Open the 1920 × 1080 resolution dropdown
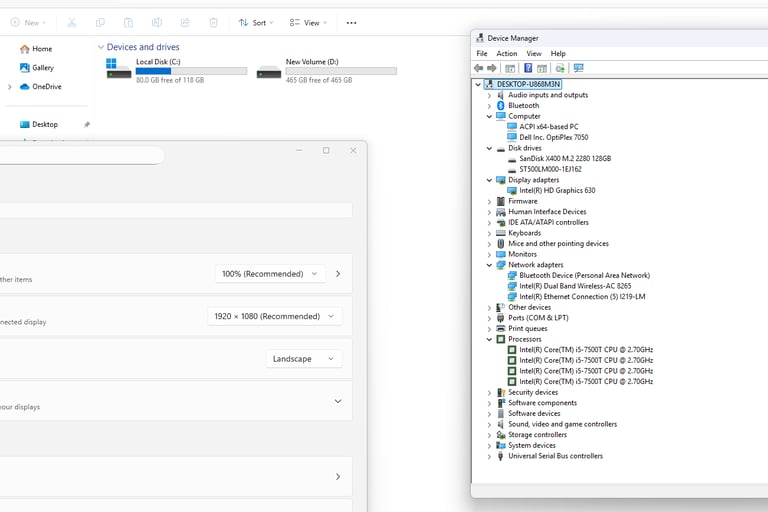Image resolution: width=768 pixels, height=512 pixels. tap(274, 317)
